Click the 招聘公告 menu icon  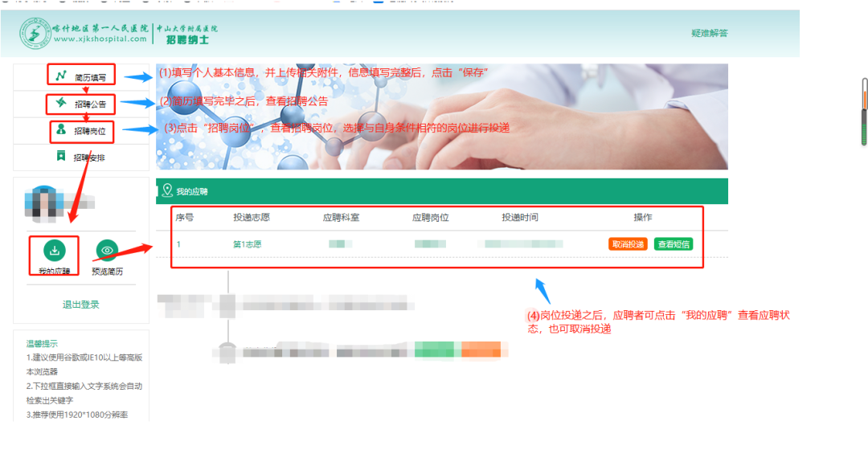click(x=61, y=102)
